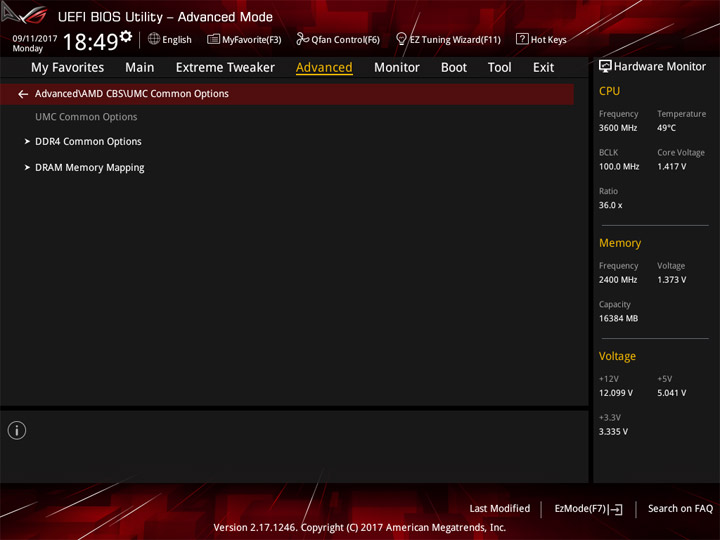Click UEFI BIOS Utility title
Screen dimensions: 720x540
165,17
